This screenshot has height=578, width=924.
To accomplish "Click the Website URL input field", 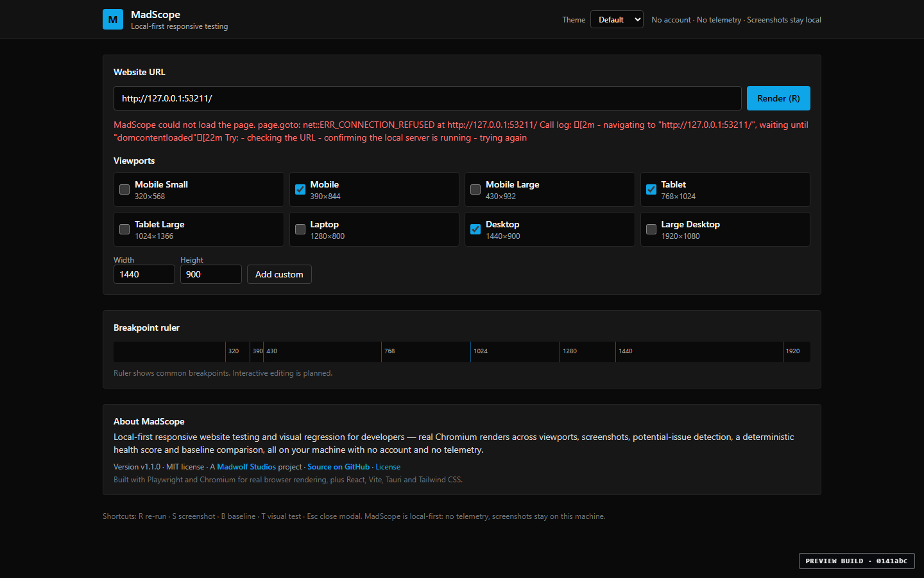I will point(427,98).
